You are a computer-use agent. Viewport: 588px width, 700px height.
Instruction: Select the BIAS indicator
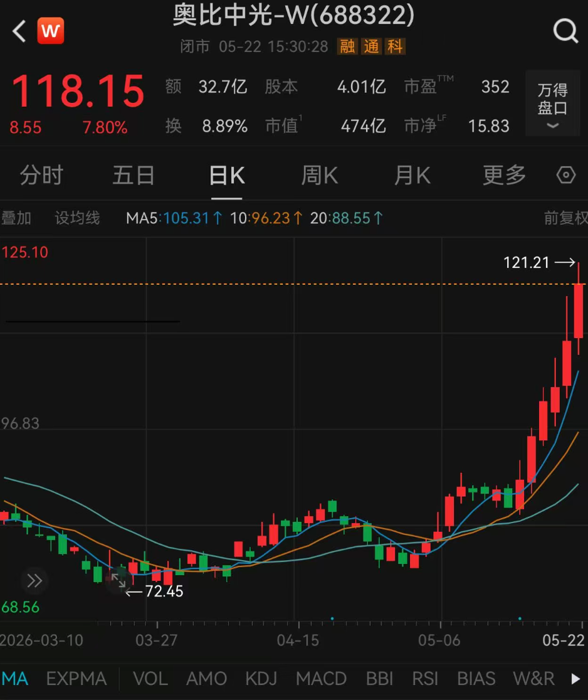(476, 679)
